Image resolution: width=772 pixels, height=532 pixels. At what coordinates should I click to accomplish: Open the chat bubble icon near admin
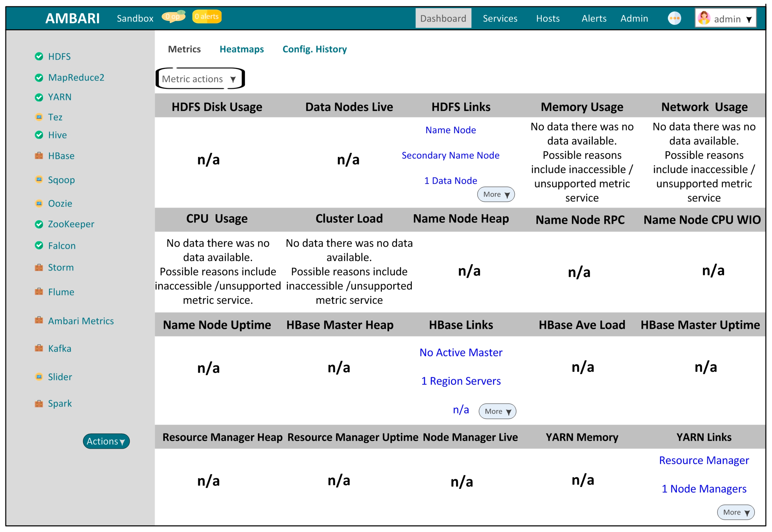point(674,18)
